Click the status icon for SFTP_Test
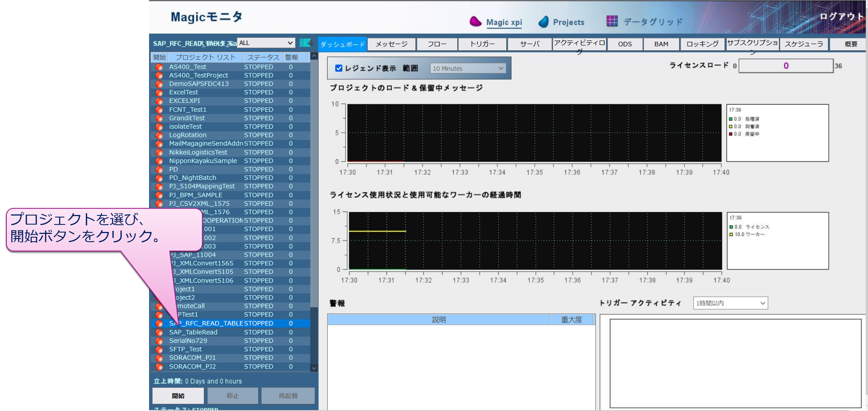The height and width of the screenshot is (411, 868). [159, 349]
